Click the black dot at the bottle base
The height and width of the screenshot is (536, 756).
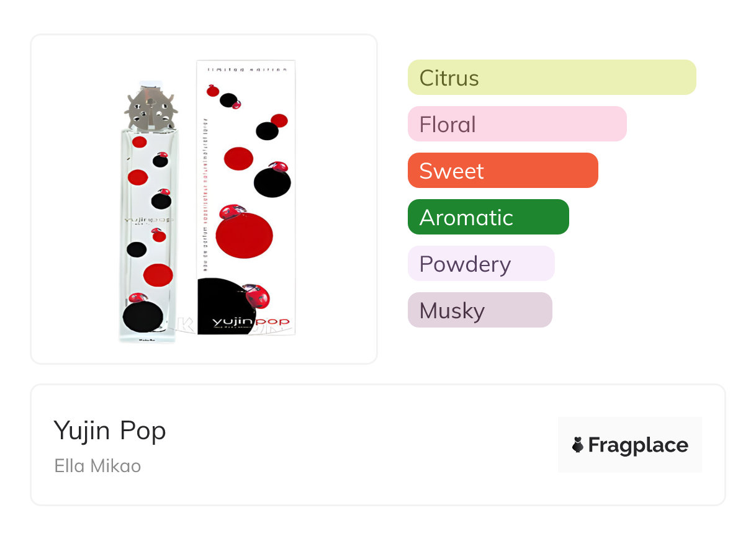(143, 317)
